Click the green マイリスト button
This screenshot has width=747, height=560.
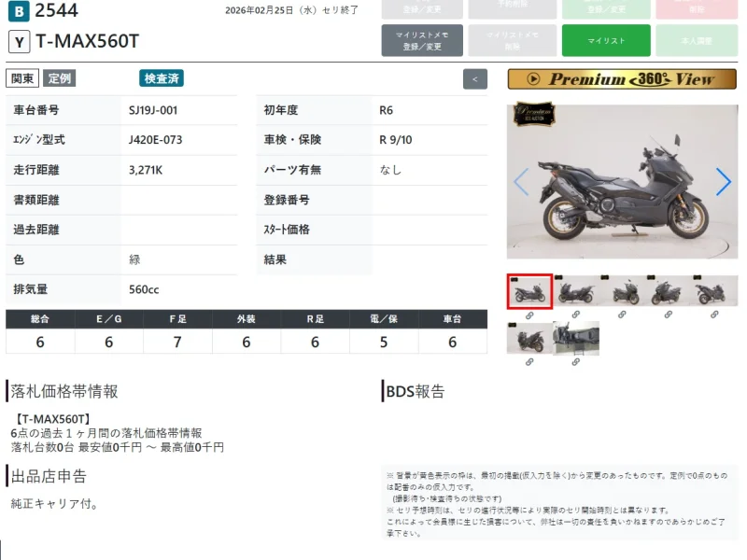coord(606,41)
